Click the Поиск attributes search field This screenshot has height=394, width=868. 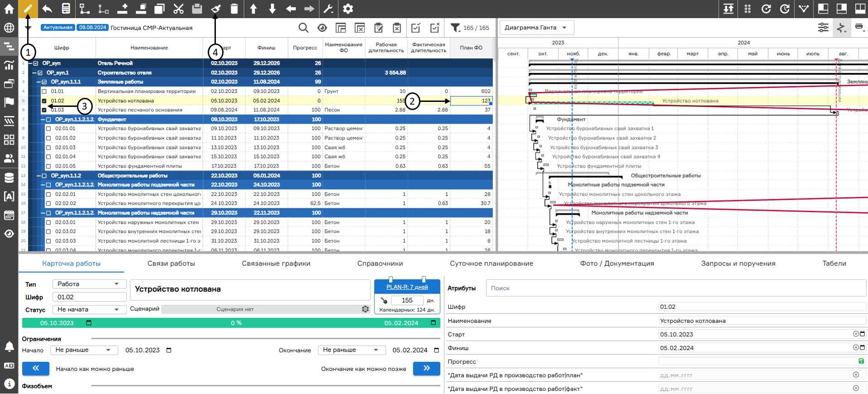point(676,288)
